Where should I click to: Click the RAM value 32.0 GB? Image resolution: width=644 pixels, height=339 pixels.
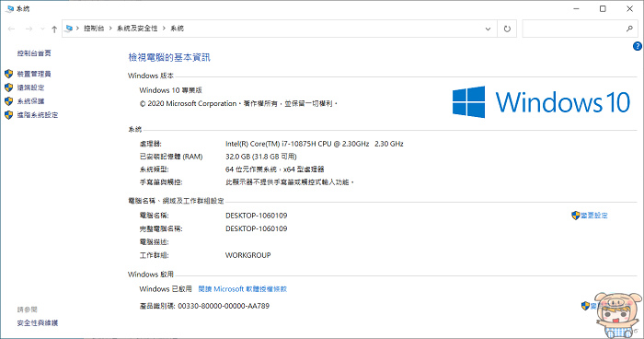[x=260, y=157]
